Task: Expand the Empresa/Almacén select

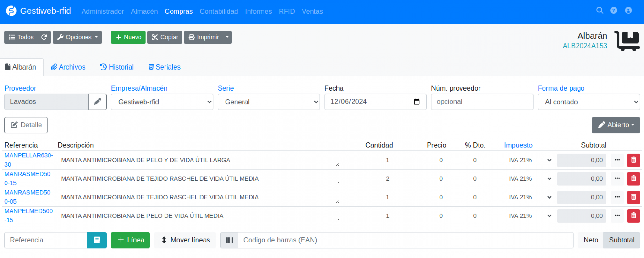Action: (x=162, y=102)
